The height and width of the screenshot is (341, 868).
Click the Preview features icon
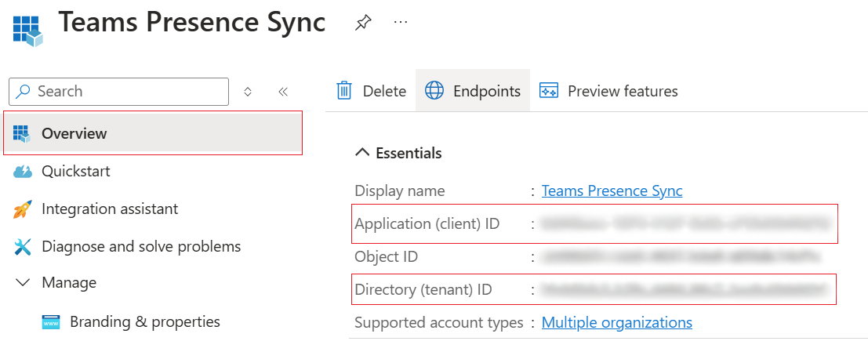click(x=549, y=91)
